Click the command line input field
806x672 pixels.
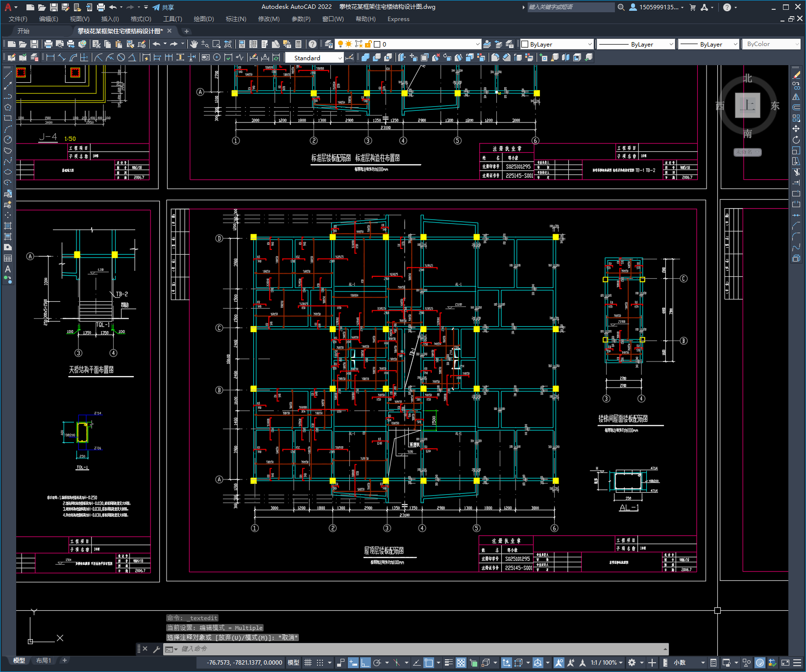click(x=421, y=649)
